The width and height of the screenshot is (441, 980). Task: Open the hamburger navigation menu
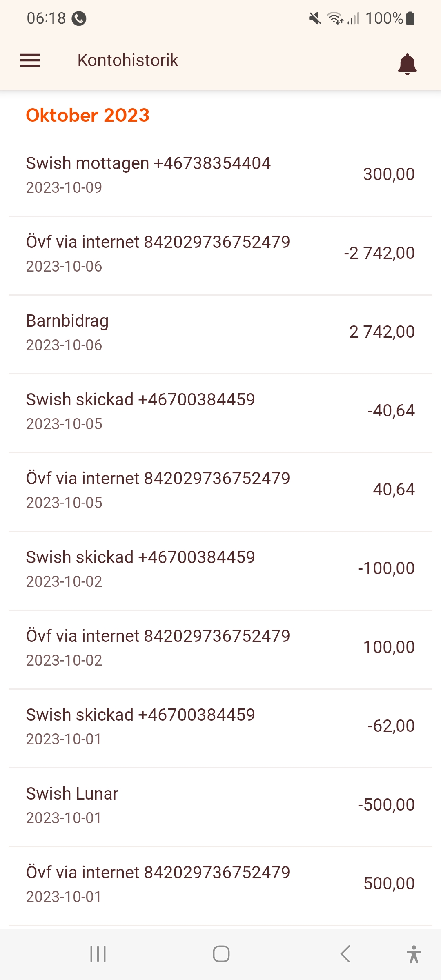point(30,60)
